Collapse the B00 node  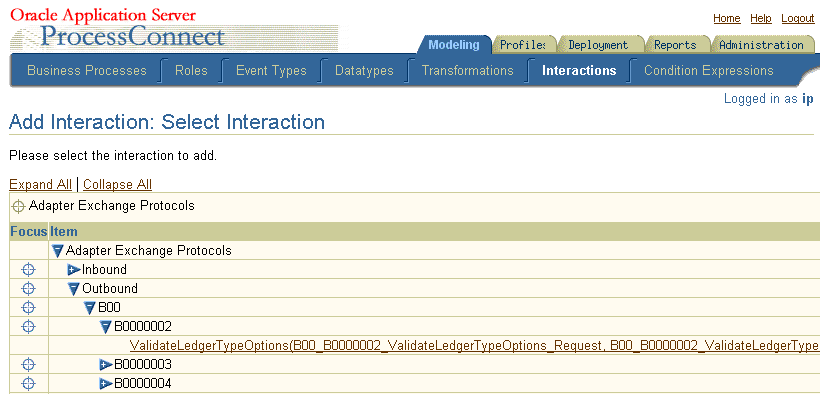coord(90,308)
